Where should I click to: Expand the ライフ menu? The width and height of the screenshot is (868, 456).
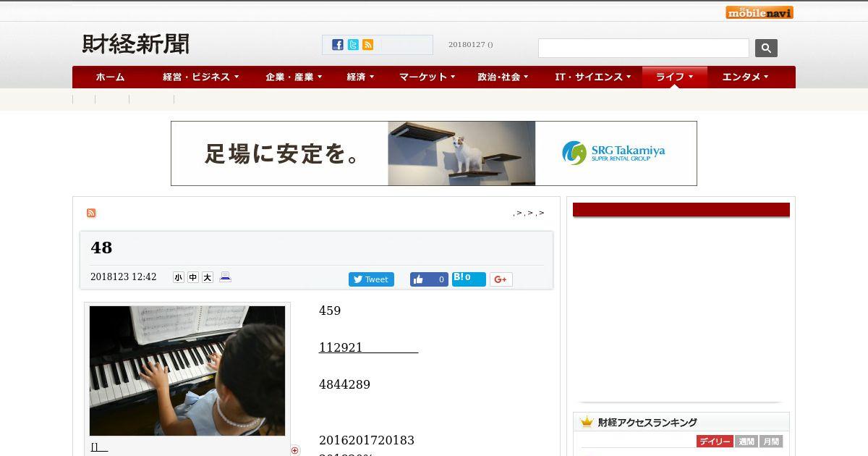click(675, 77)
